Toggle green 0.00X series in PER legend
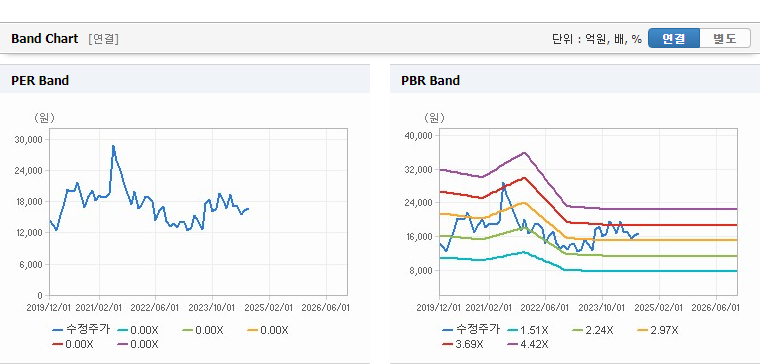Image resolution: width=760 pixels, height=364 pixels. pos(203,330)
